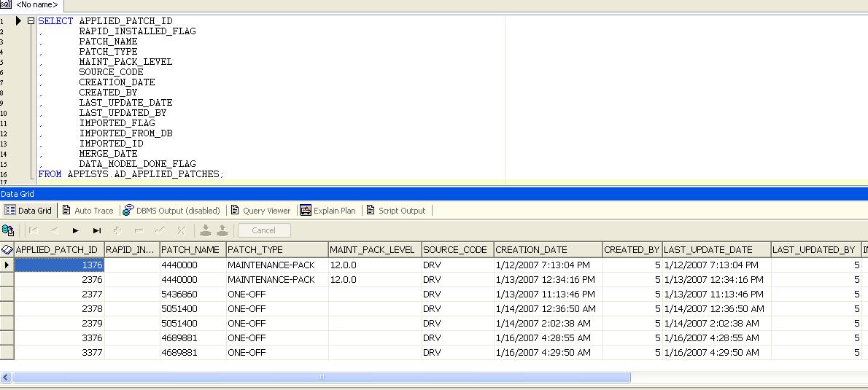Screen dimensions: 868x390
Task: Cancel edit with the X icon
Action: point(181,230)
